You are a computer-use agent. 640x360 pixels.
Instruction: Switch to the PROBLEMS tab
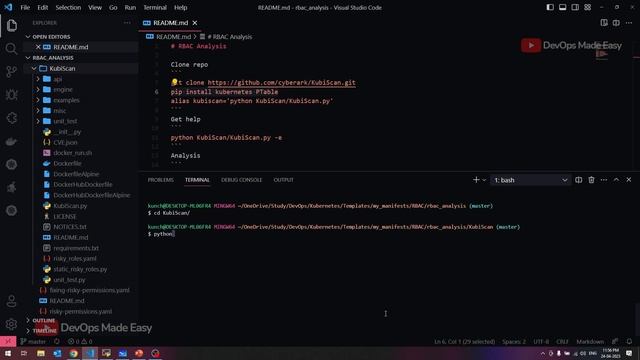click(x=160, y=180)
